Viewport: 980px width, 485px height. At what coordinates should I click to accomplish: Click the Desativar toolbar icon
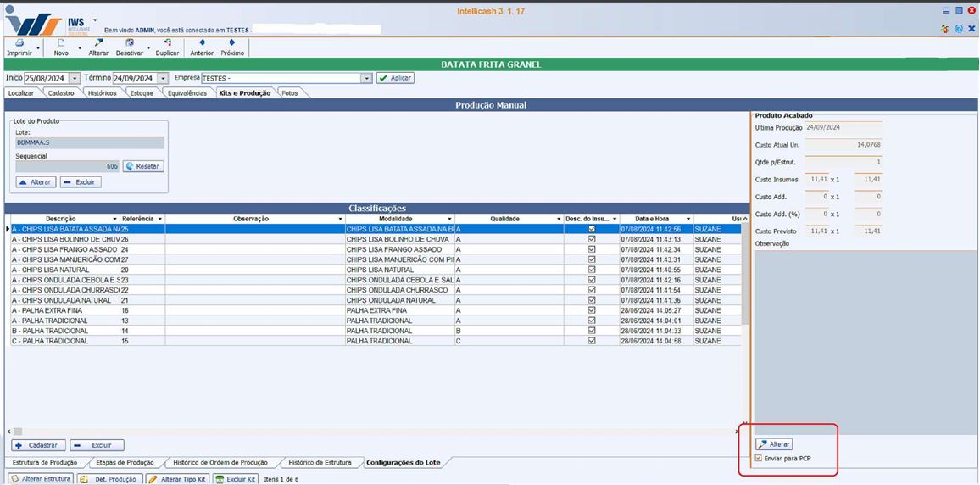[x=129, y=43]
